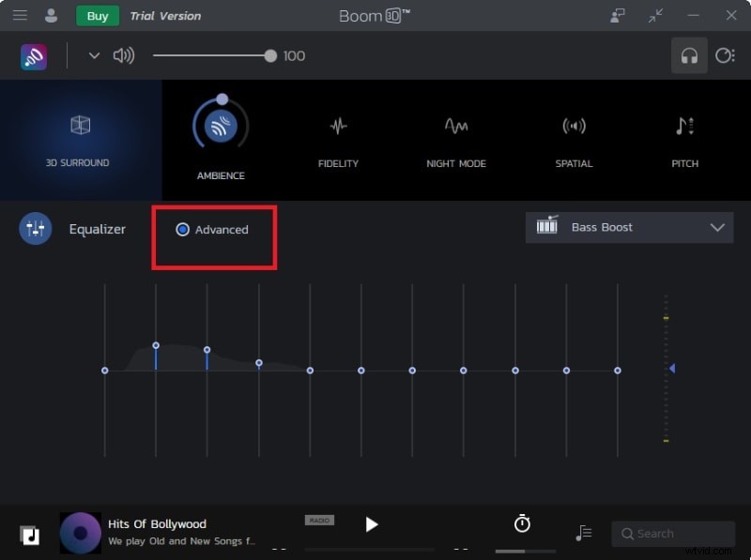
Task: Select the Advanced equalizer radio button
Action: point(182,229)
